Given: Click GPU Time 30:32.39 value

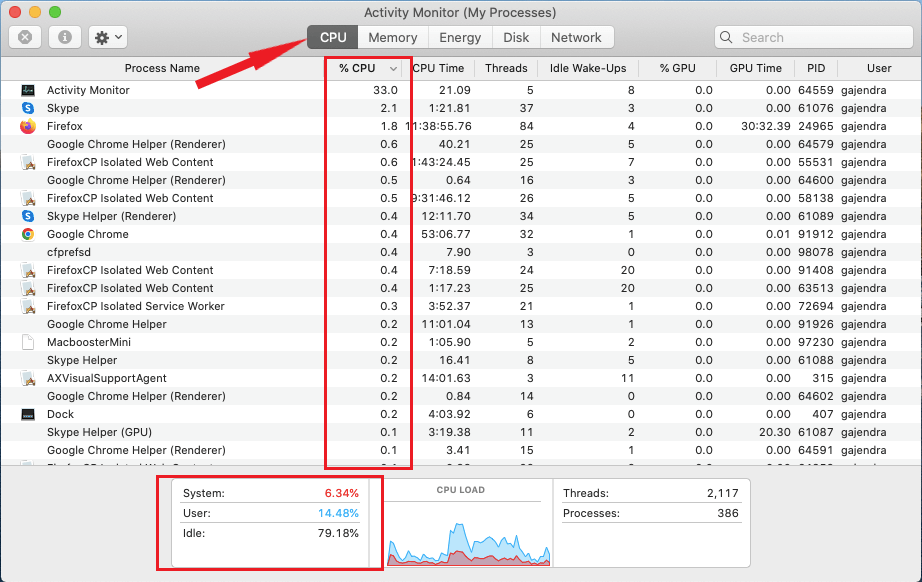Looking at the screenshot, I should (766, 126).
